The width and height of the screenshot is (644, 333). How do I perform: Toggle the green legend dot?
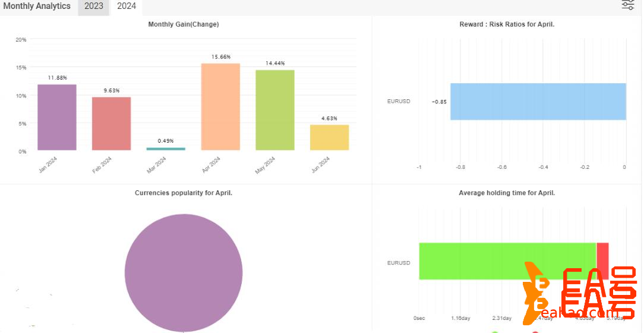(x=495, y=331)
